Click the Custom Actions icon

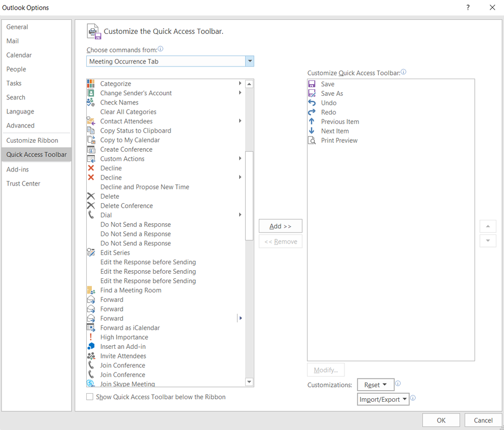coord(91,159)
